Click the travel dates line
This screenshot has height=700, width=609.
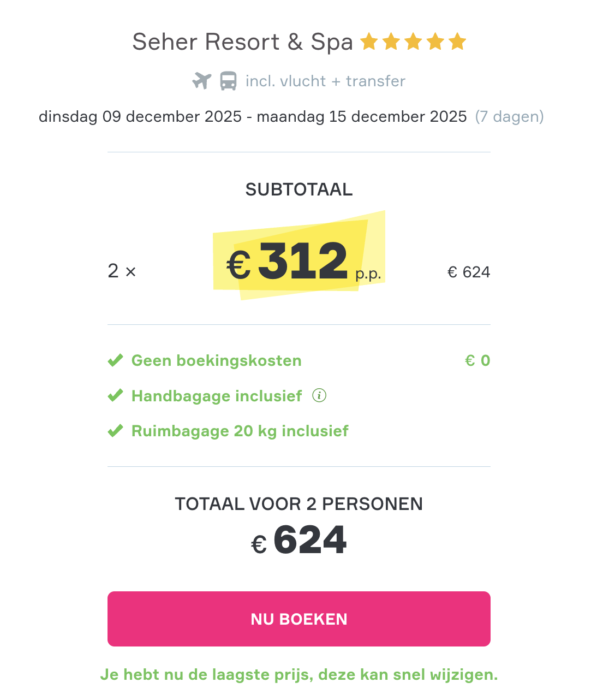coord(253,116)
